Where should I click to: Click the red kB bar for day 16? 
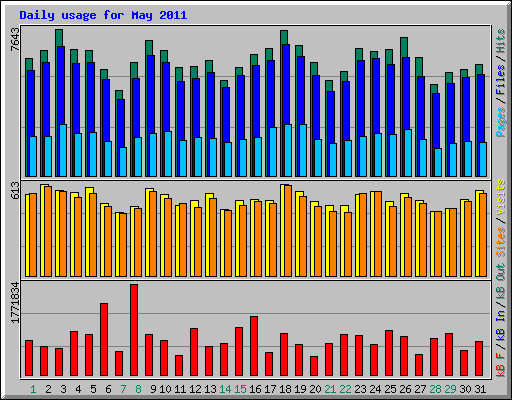point(254,346)
